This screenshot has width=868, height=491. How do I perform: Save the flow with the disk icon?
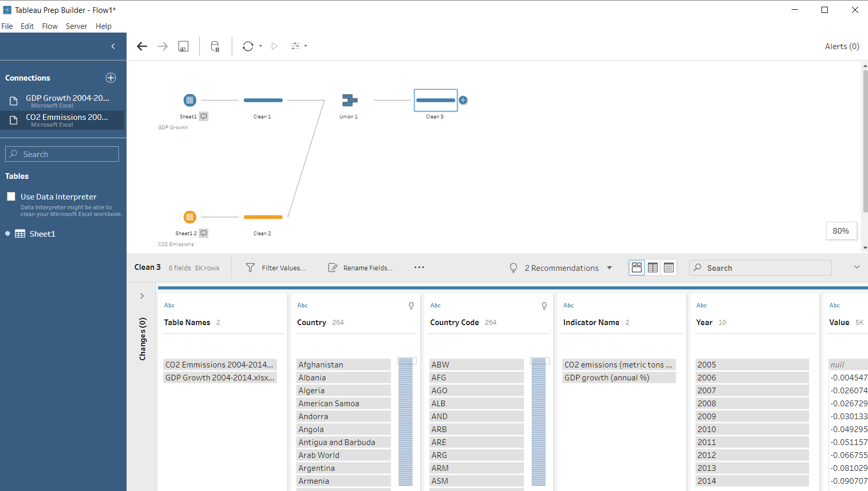pyautogui.click(x=183, y=47)
